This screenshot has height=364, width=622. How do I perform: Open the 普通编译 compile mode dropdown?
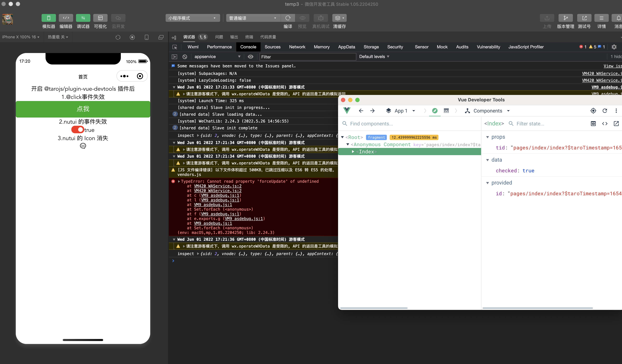click(253, 18)
